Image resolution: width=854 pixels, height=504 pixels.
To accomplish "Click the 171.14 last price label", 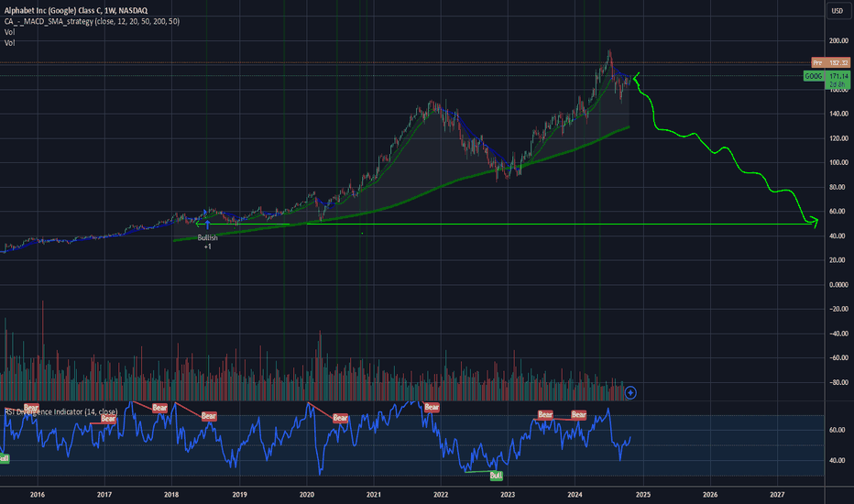I will click(x=838, y=76).
